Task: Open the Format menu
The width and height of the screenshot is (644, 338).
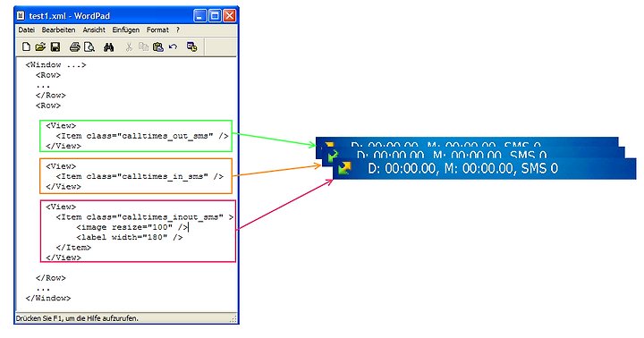Action: 157,30
